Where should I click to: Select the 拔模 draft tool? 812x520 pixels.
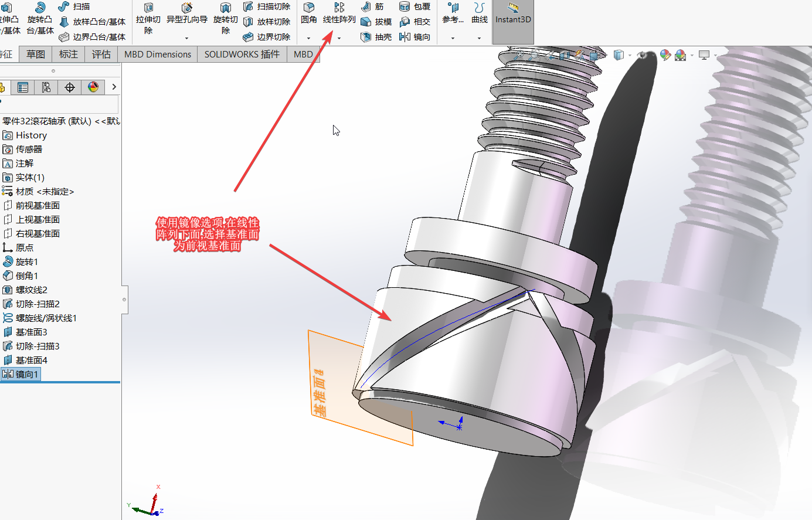[x=376, y=22]
